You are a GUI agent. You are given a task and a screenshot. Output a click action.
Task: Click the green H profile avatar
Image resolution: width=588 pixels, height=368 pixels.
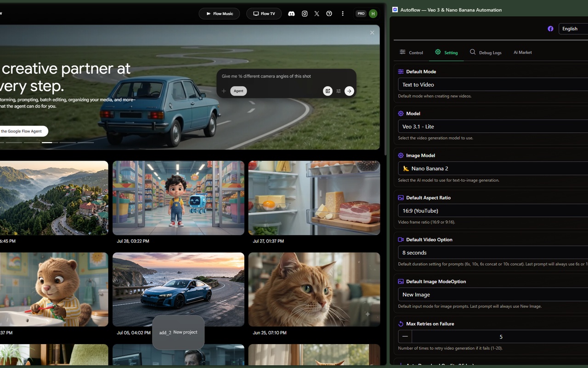[373, 14]
